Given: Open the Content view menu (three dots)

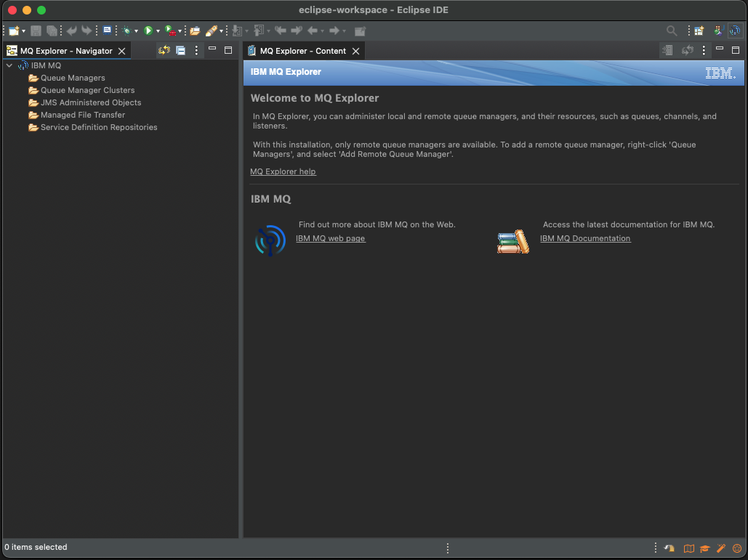Looking at the screenshot, I should point(704,50).
